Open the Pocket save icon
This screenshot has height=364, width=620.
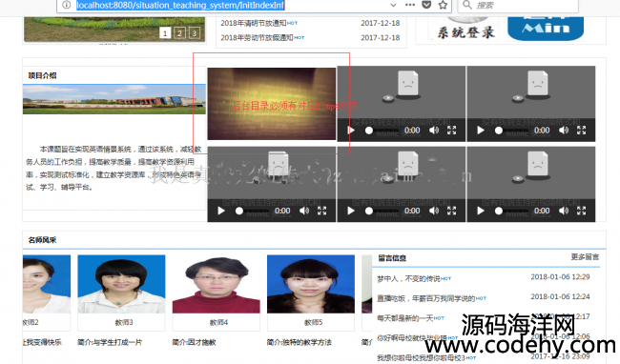click(x=426, y=5)
